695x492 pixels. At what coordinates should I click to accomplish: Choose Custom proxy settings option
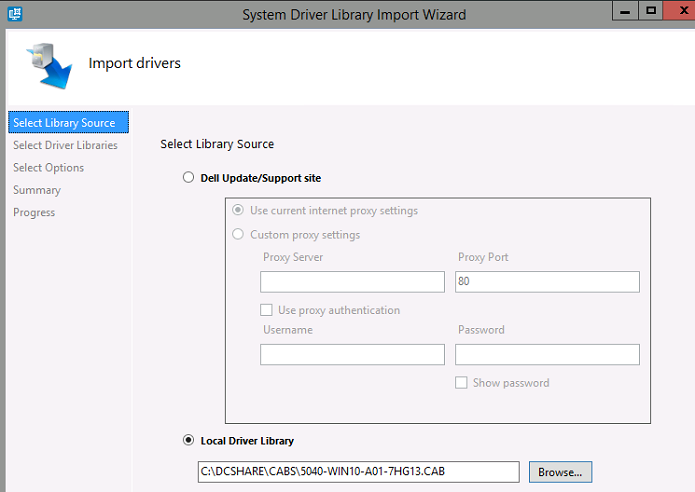coord(238,234)
